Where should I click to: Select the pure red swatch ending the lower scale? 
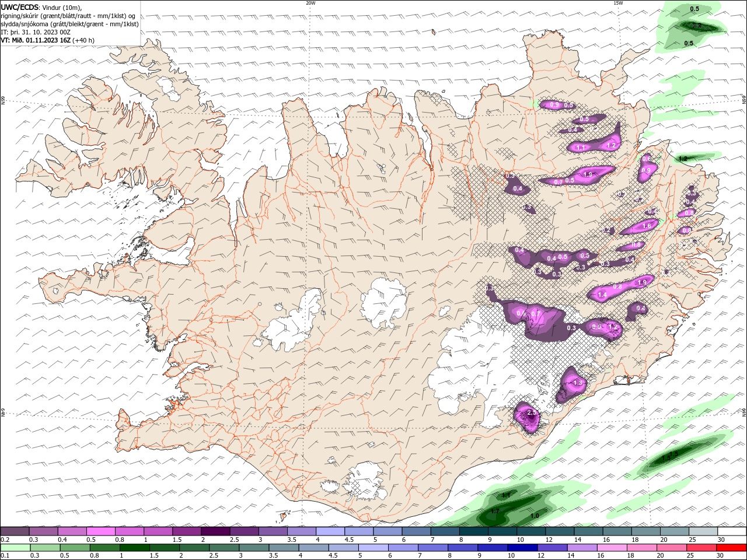(x=732, y=548)
